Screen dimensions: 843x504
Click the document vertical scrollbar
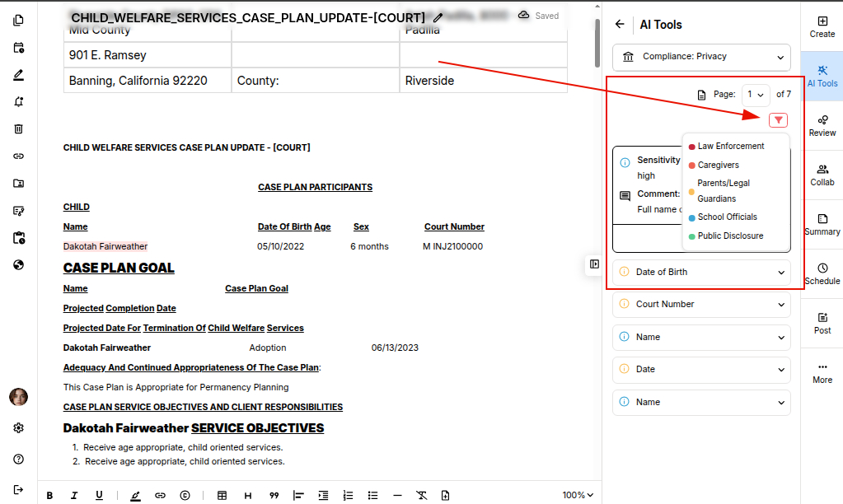pyautogui.click(x=597, y=41)
